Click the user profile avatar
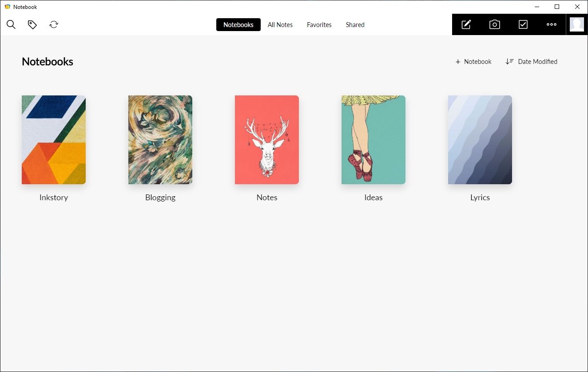Image resolution: width=588 pixels, height=372 pixels. point(576,25)
